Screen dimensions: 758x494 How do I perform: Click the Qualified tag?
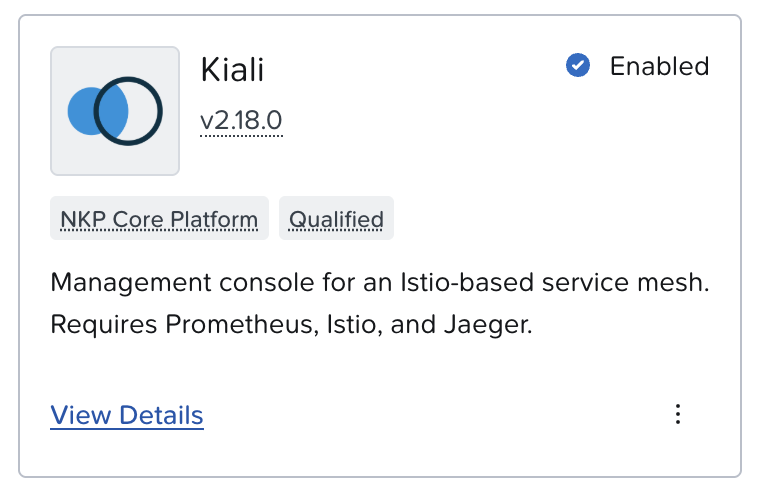pyautogui.click(x=336, y=219)
